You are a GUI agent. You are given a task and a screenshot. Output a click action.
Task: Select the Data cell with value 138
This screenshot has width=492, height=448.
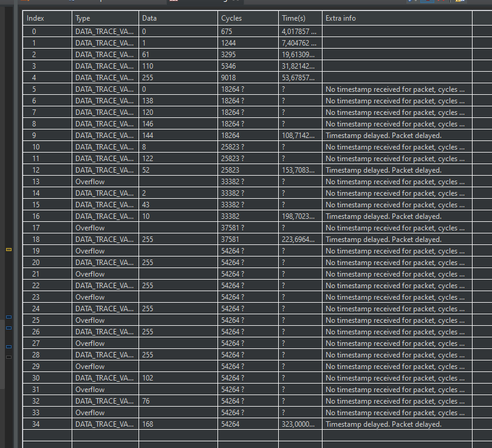point(178,101)
